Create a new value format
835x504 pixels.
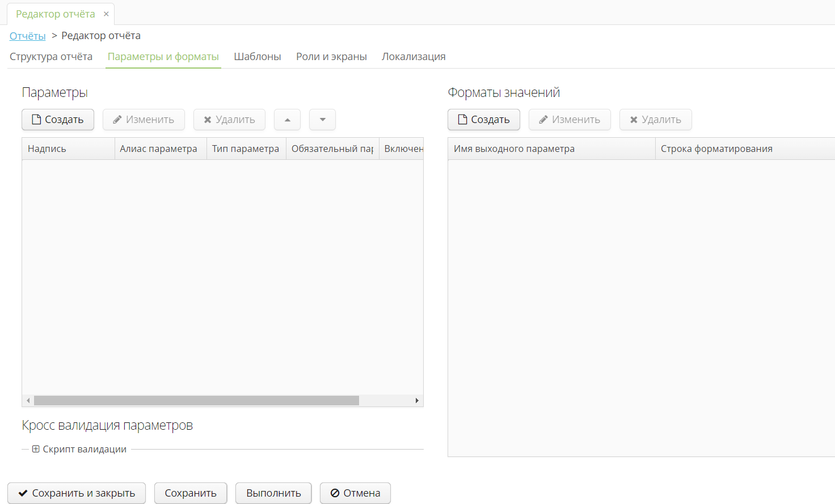[484, 120]
